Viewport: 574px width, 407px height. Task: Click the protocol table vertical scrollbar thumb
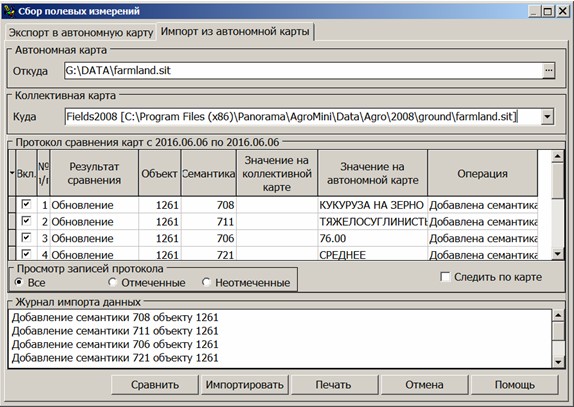558,181
